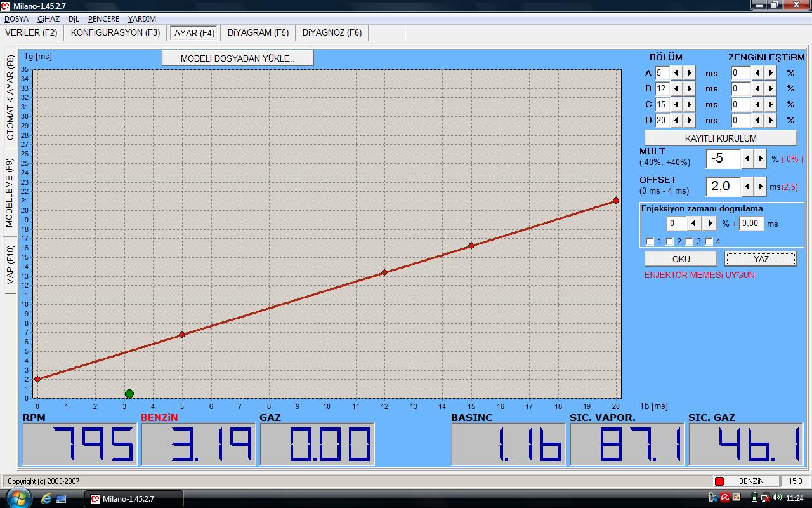
Task: Decrease MULT value with left arrow
Action: pos(748,159)
